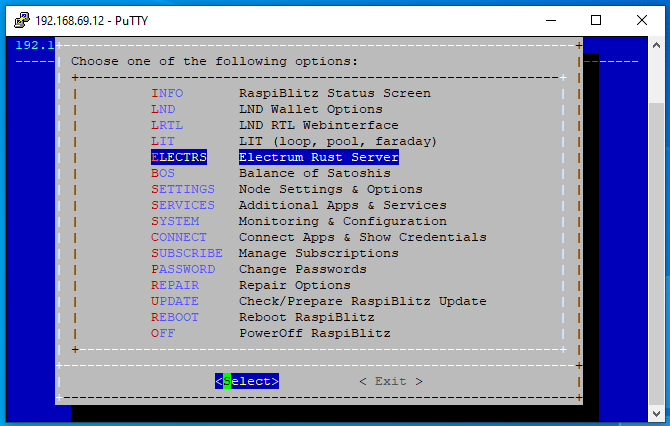Open the SETTINGS menu entry
670x426 pixels.
tap(183, 189)
